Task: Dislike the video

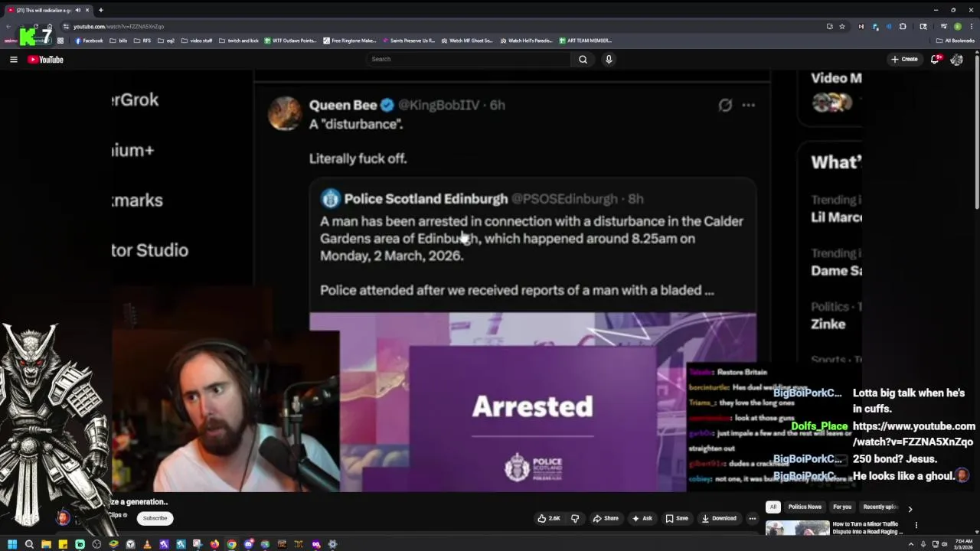Action: [x=575, y=518]
